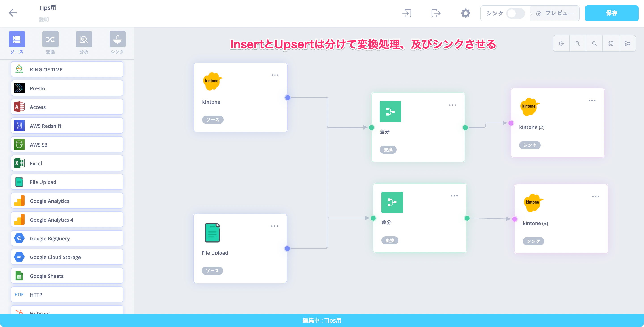Viewport: 644px width, 327px height.
Task: Open menu of lower 差分 node
Action: (x=454, y=196)
